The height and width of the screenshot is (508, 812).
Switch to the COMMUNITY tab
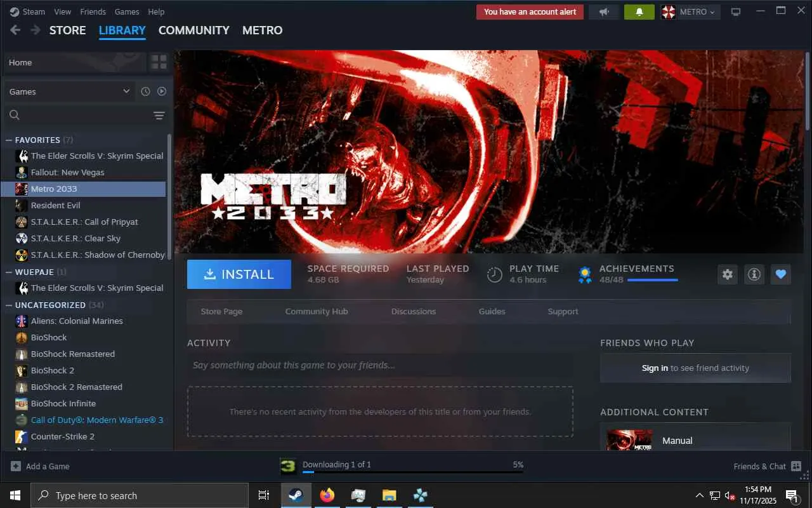point(194,30)
